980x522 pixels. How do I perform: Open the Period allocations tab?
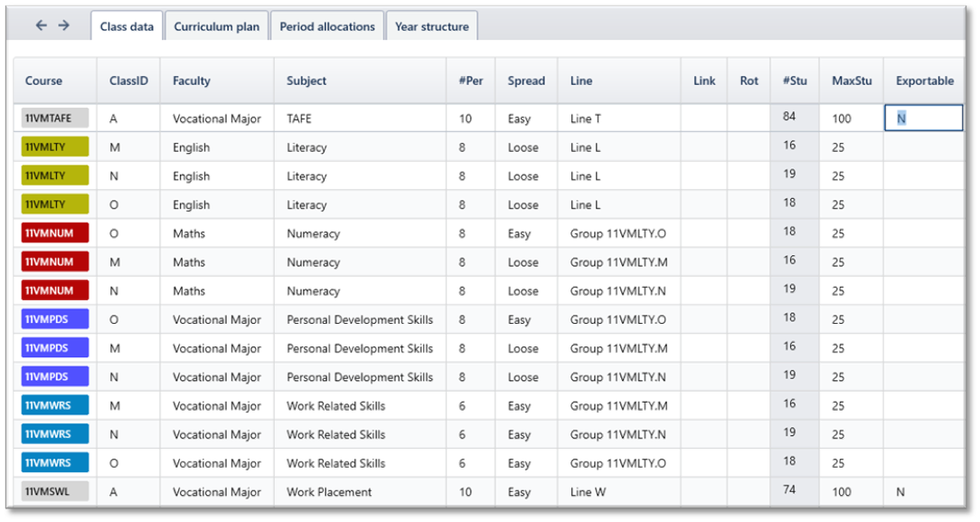pyautogui.click(x=327, y=26)
